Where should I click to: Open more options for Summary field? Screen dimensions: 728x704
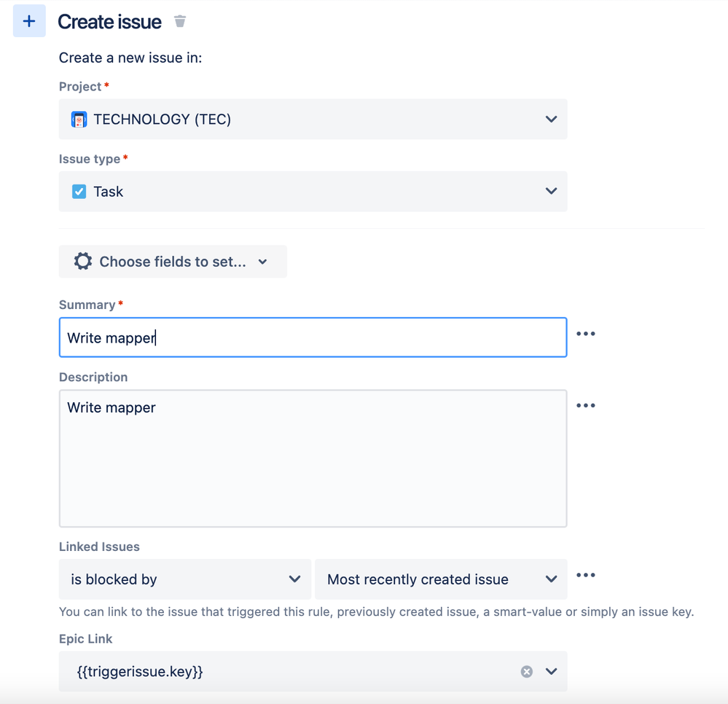pyautogui.click(x=586, y=334)
